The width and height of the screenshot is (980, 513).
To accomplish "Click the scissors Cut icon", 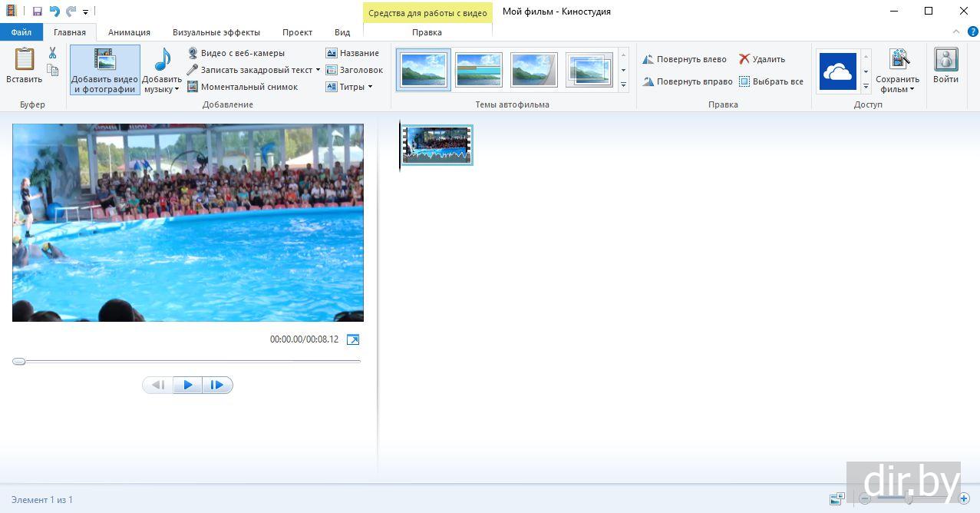I will click(x=52, y=53).
